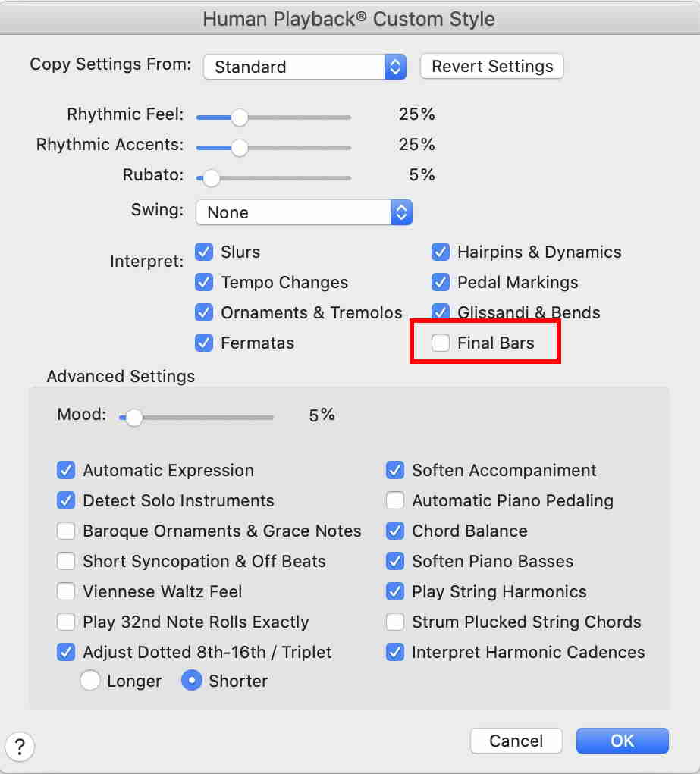Click the Rubato slider knob
The image size is (700, 774).
coord(211,178)
